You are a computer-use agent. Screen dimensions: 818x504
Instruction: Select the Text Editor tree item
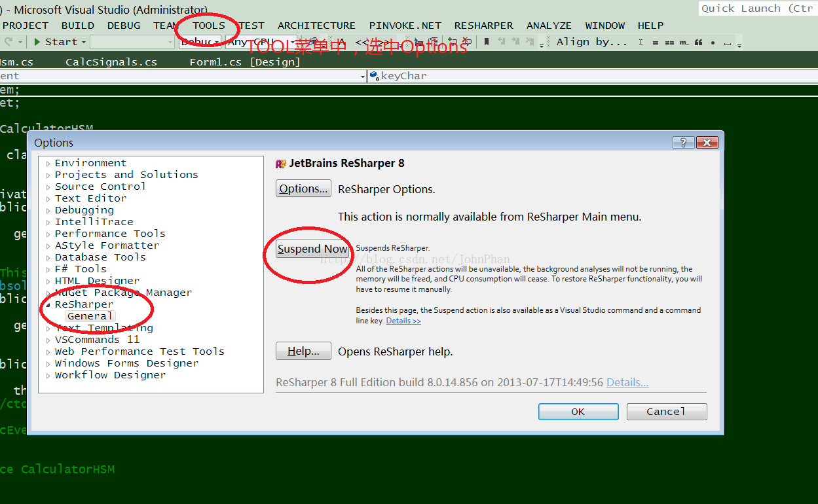90,198
